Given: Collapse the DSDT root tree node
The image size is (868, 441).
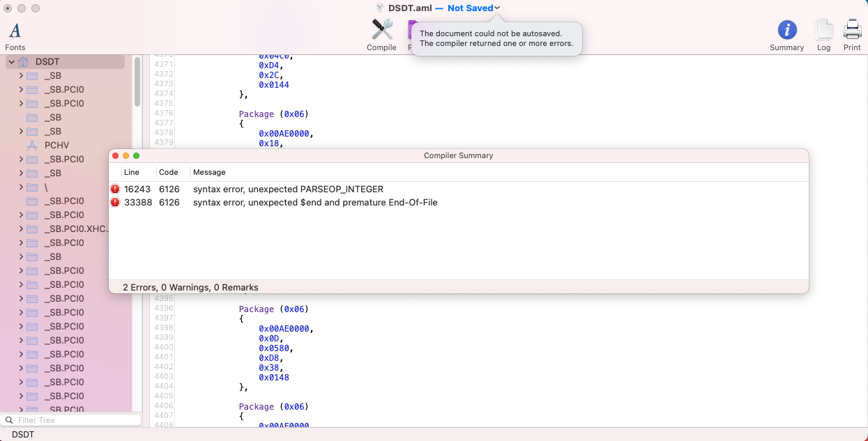Looking at the screenshot, I should [12, 62].
